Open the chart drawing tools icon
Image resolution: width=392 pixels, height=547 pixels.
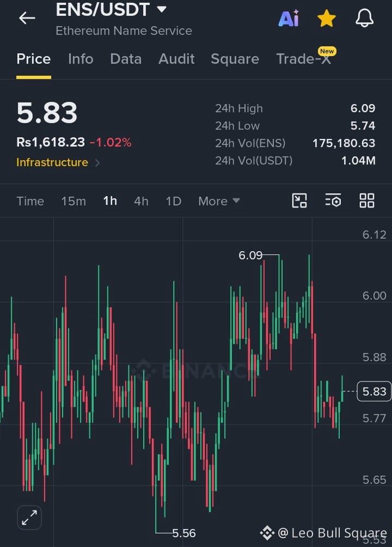(299, 200)
